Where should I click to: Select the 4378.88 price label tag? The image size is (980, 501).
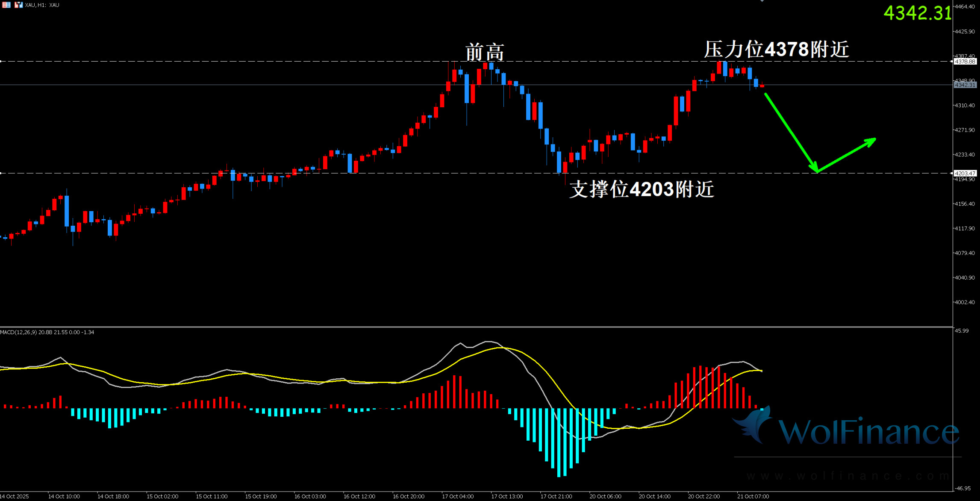[x=965, y=62]
